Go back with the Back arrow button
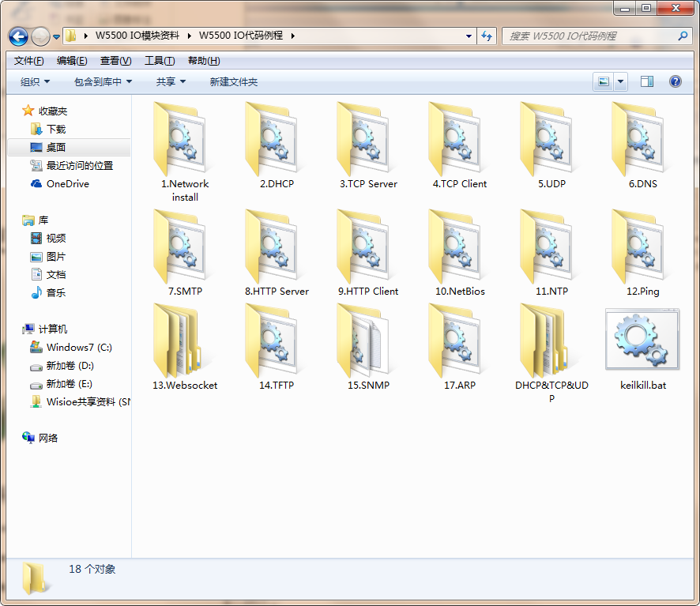This screenshot has height=606, width=700. pos(18,36)
